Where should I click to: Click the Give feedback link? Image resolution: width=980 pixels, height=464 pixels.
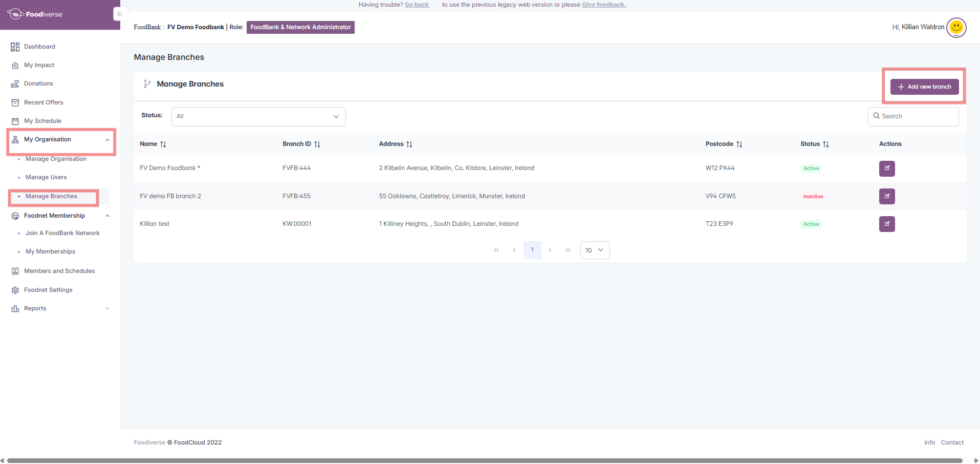tap(603, 5)
